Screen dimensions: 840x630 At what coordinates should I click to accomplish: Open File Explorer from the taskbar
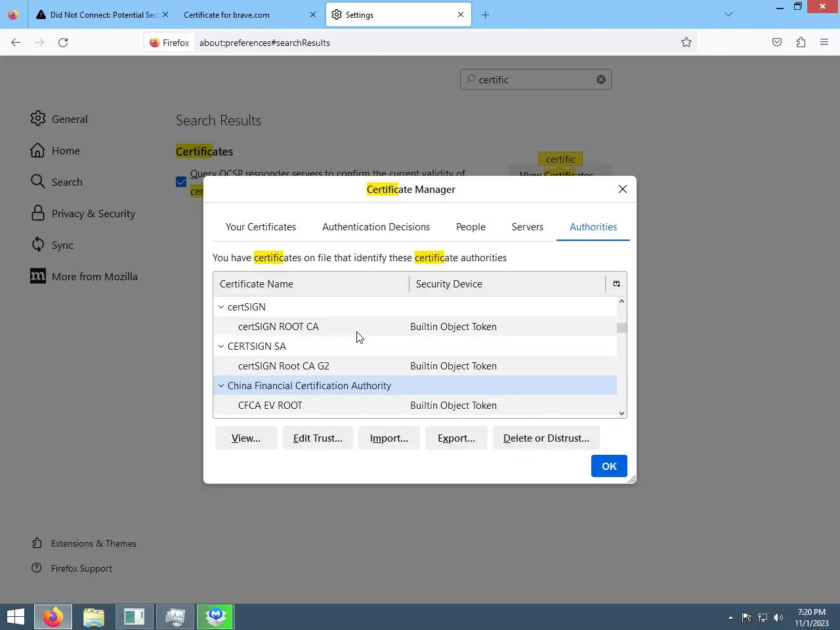pyautogui.click(x=94, y=617)
